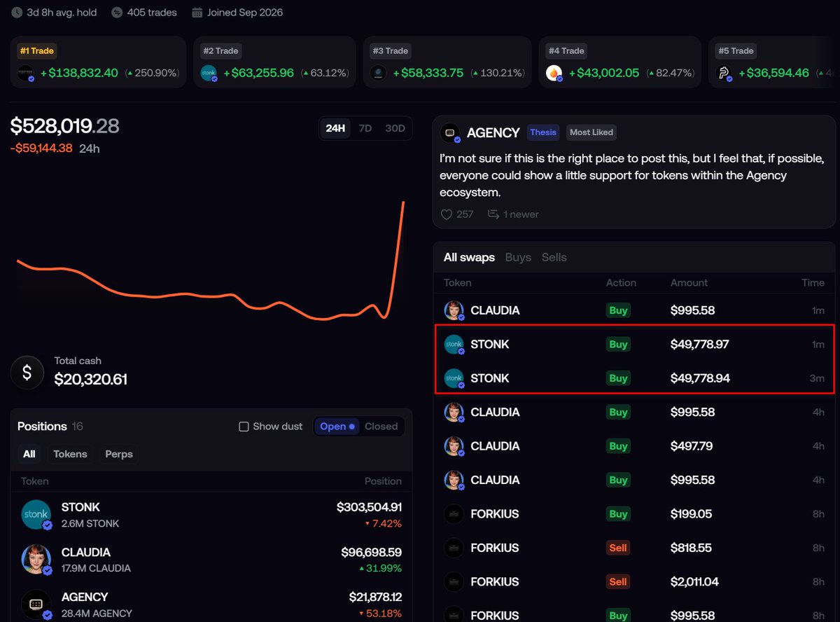Click the AGENCY avatar in the thesis card

(450, 133)
